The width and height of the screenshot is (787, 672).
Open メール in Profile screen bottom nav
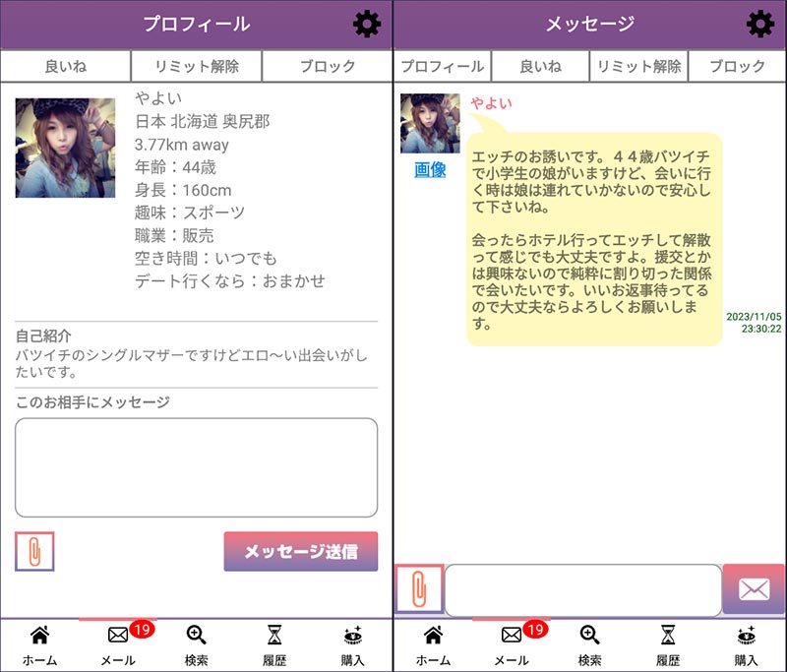click(x=118, y=645)
